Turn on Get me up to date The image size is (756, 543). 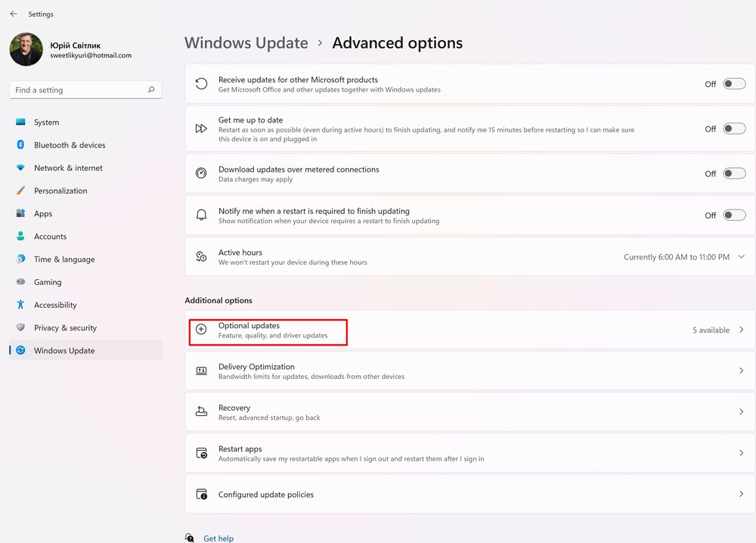point(734,129)
